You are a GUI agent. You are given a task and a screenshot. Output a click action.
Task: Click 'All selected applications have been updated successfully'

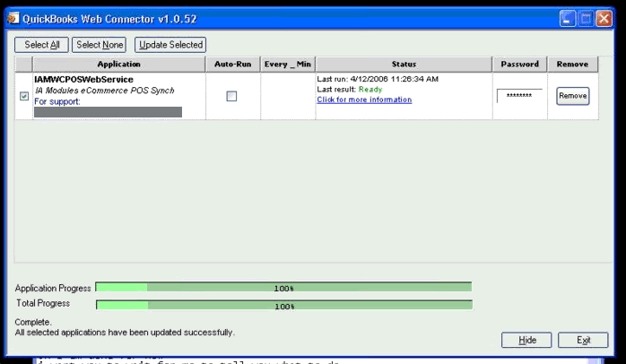(x=125, y=333)
